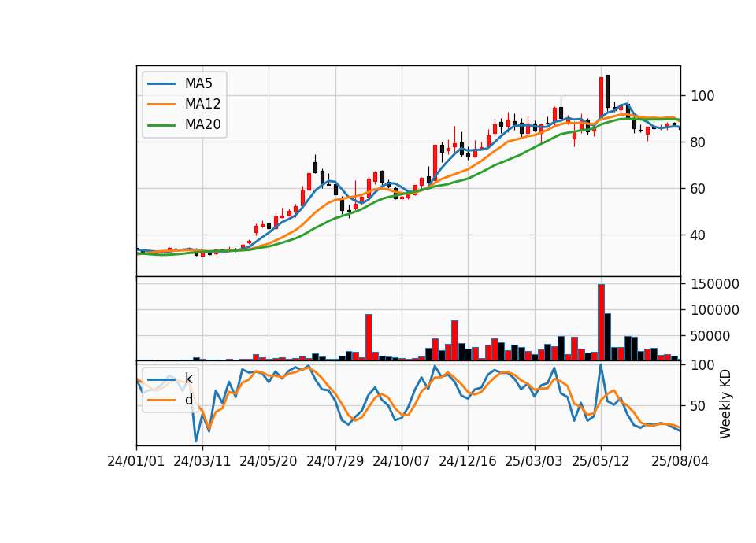The width and height of the screenshot is (756, 543).
Task: Click the orange MA12 legend line swatch
Action: 161,104
